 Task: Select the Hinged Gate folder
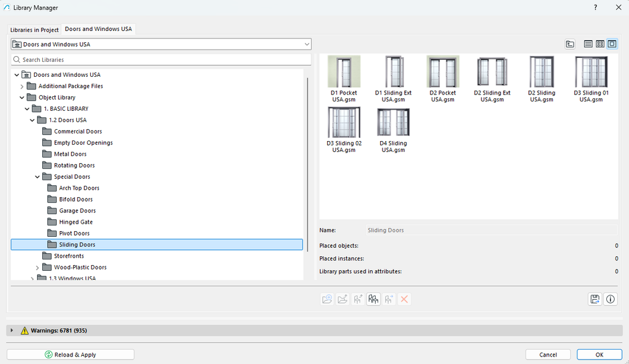click(76, 222)
